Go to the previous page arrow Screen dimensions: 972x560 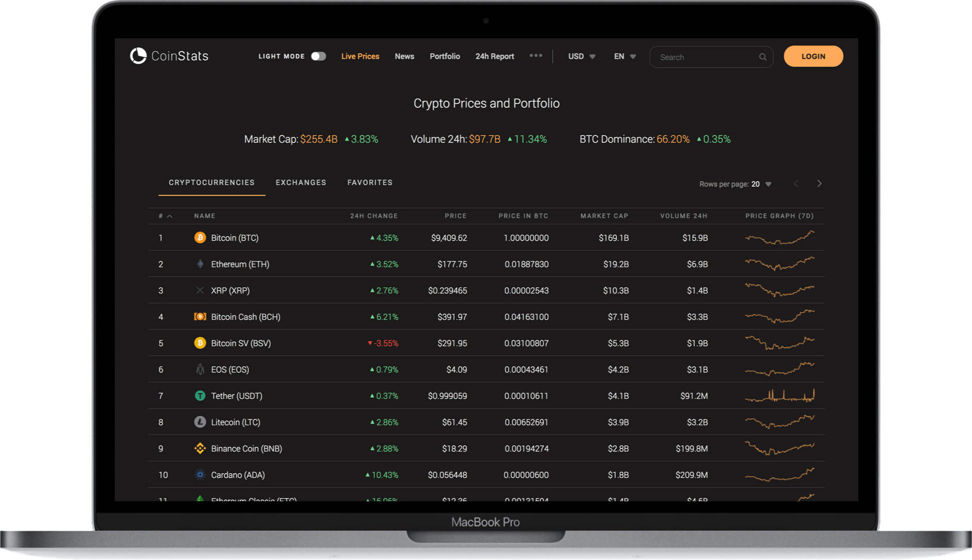point(796,183)
